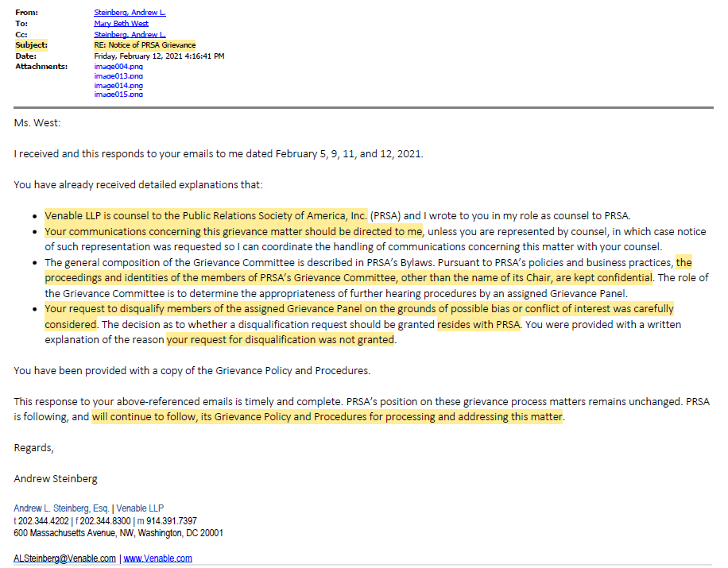The width and height of the screenshot is (728, 568).
Task: Click the 'Ms. West:' greeting
Action: (x=37, y=123)
